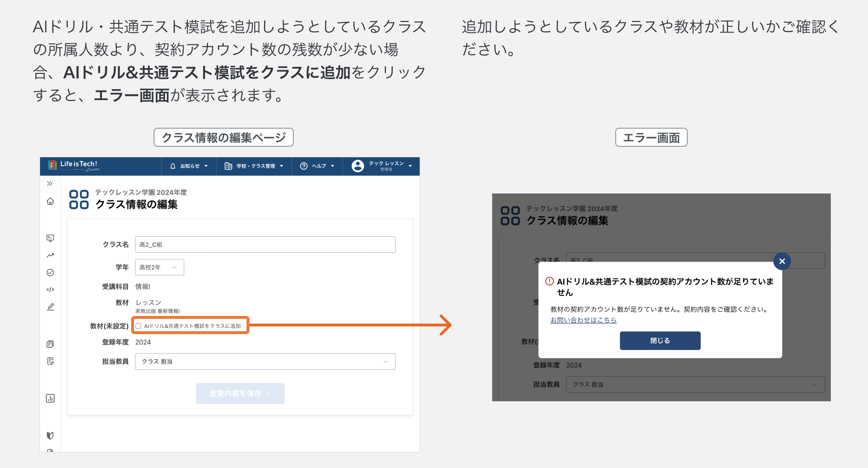
Task: Open the ヘルプ menu
Action: click(x=317, y=166)
